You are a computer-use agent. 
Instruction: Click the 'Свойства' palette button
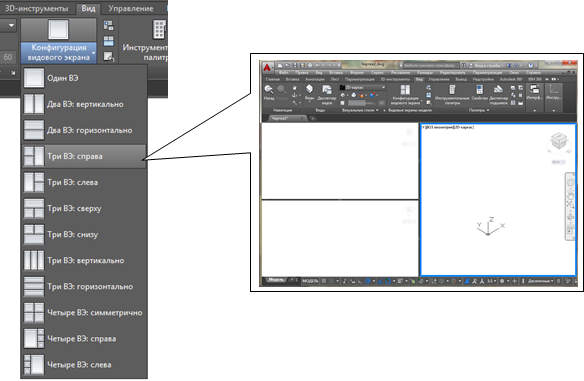click(479, 93)
